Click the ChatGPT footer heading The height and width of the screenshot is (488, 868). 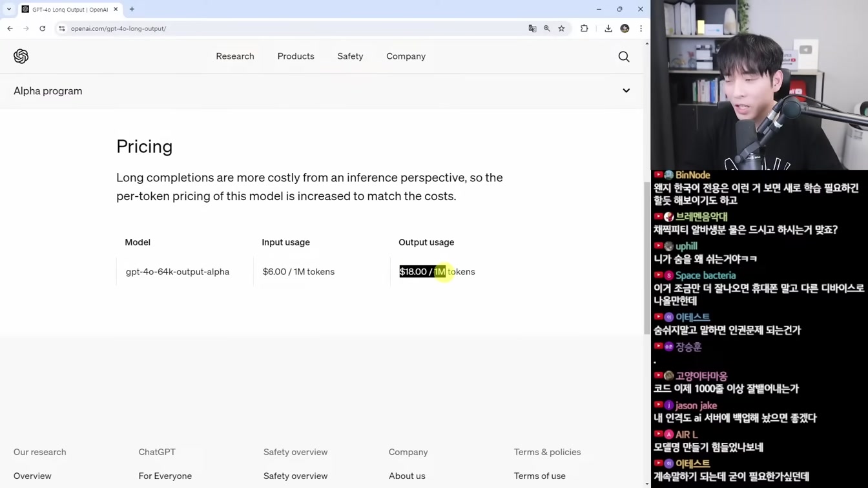coord(157,452)
